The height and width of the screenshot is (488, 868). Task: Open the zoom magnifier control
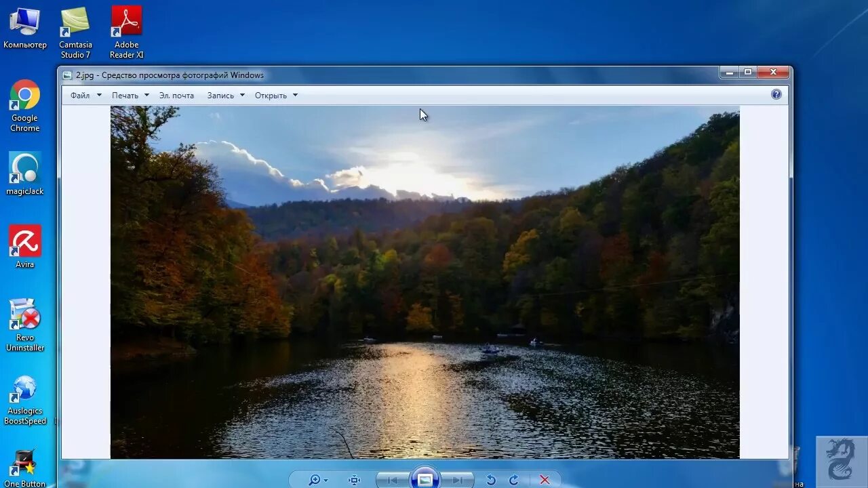click(317, 480)
